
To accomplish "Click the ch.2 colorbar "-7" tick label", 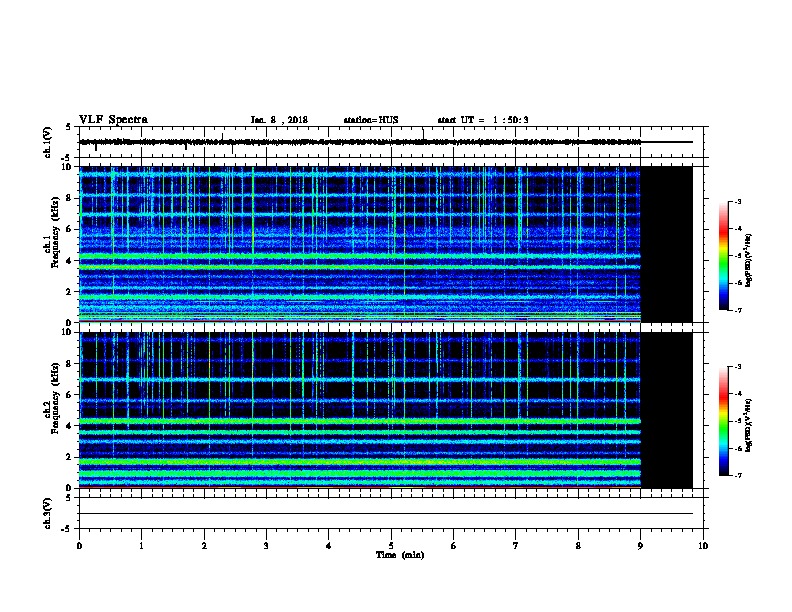I will click(738, 476).
